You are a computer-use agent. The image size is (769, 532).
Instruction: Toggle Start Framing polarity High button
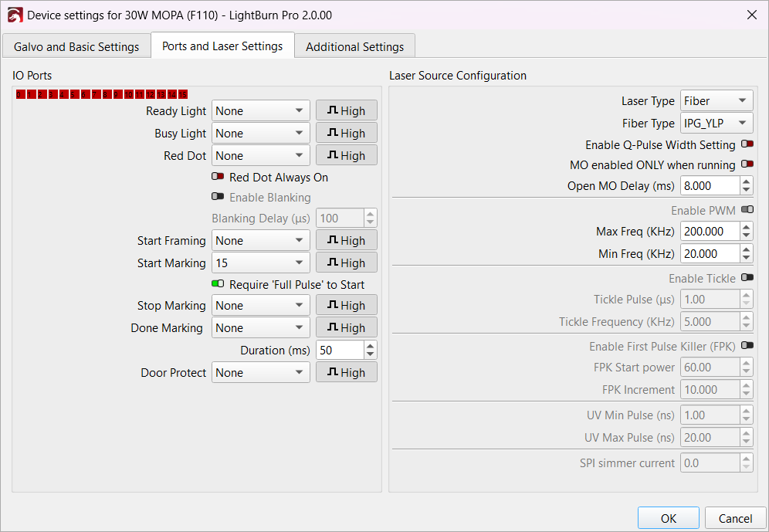346,241
